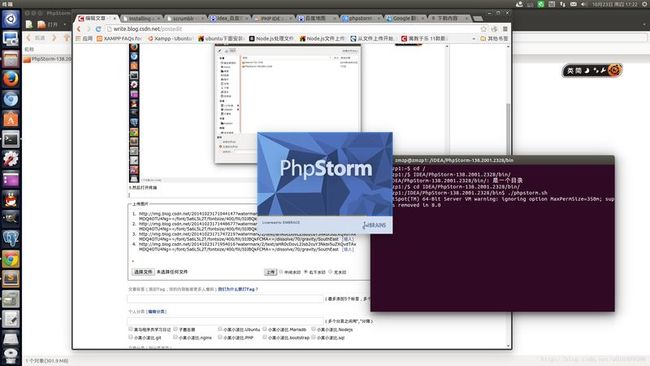Image resolution: width=650 pixels, height=366 pixels.
Task: Click the personal category input field
Action: coord(225,321)
